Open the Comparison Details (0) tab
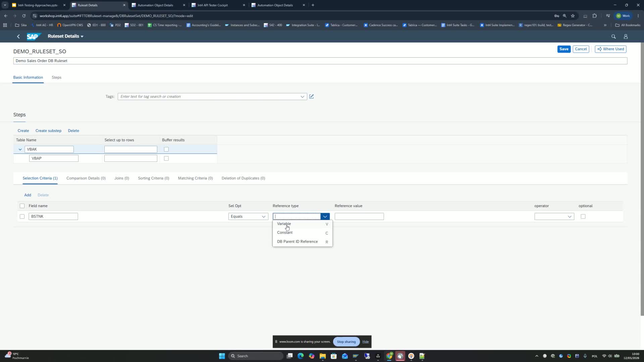The width and height of the screenshot is (644, 362). pyautogui.click(x=86, y=178)
